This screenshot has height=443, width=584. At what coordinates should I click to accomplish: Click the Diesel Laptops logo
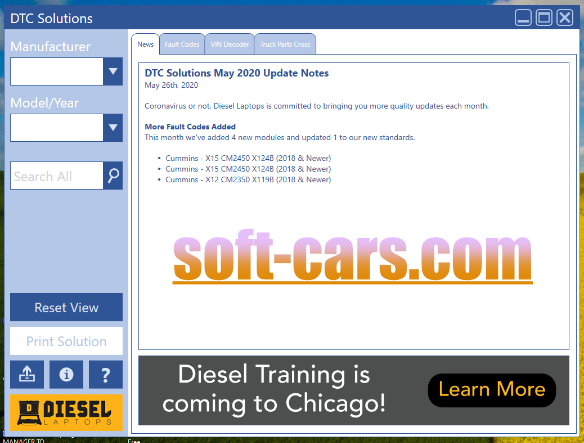click(66, 412)
